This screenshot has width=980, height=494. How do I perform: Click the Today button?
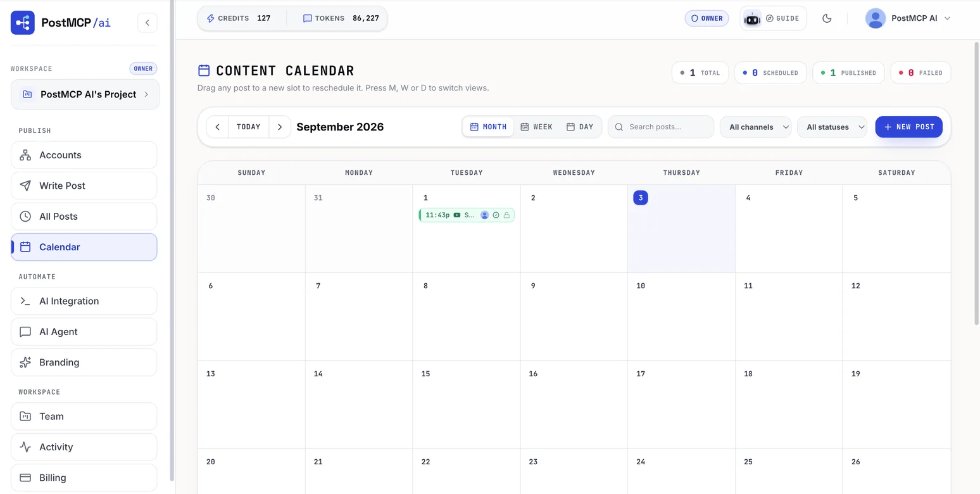(x=249, y=127)
